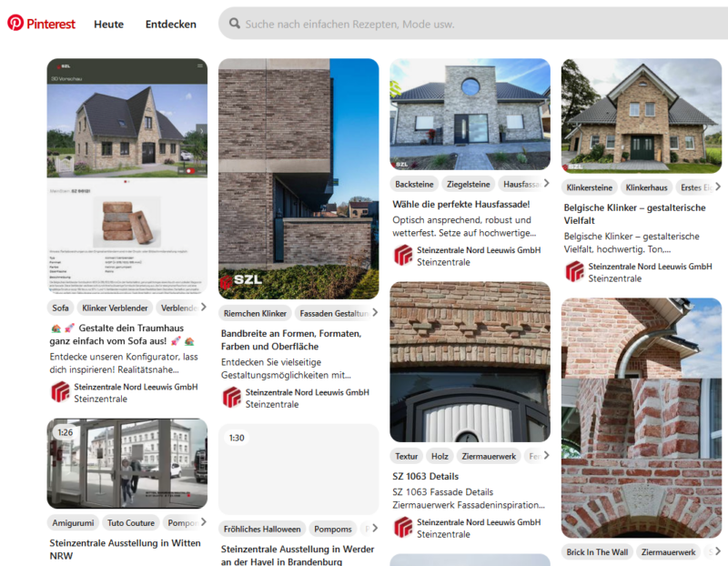Open the Belgische Klinker house image

pyautogui.click(x=642, y=116)
